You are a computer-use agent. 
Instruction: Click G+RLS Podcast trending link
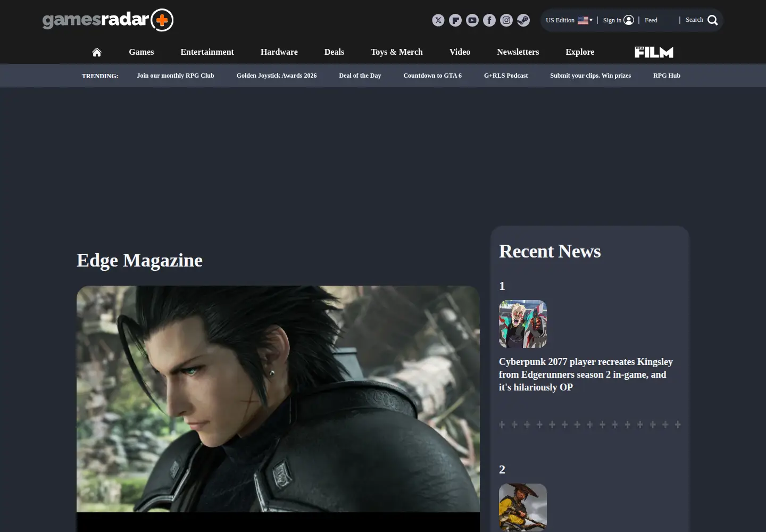coord(506,76)
